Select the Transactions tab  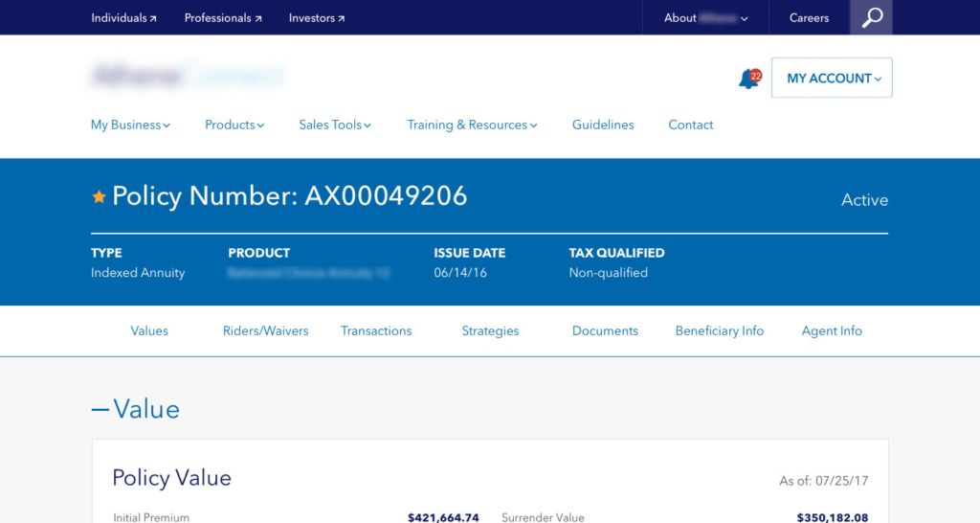(376, 330)
